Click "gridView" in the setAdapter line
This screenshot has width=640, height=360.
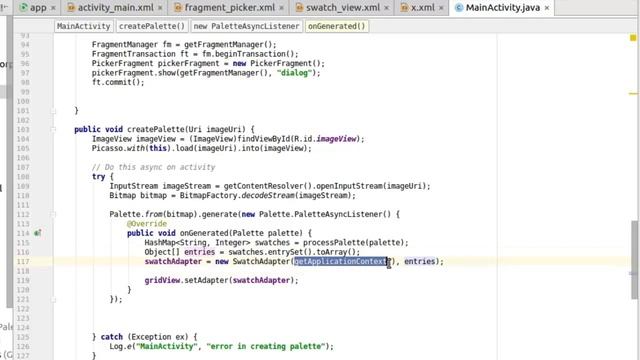coord(162,280)
